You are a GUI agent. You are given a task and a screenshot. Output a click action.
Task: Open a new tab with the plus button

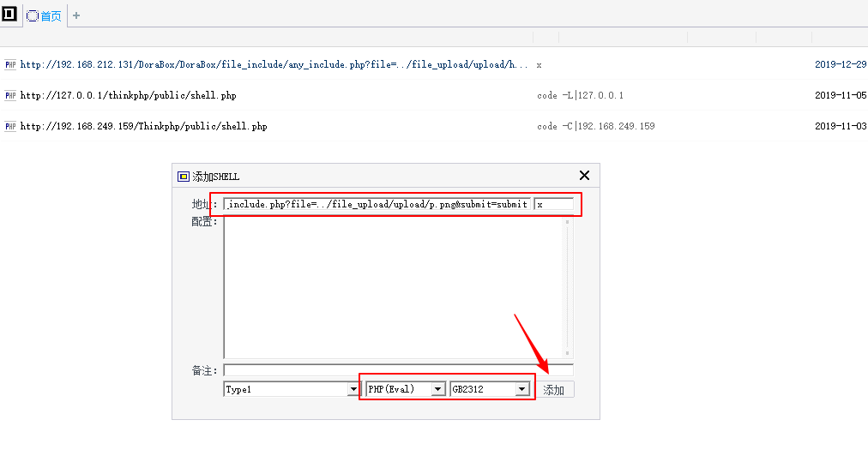click(x=76, y=15)
